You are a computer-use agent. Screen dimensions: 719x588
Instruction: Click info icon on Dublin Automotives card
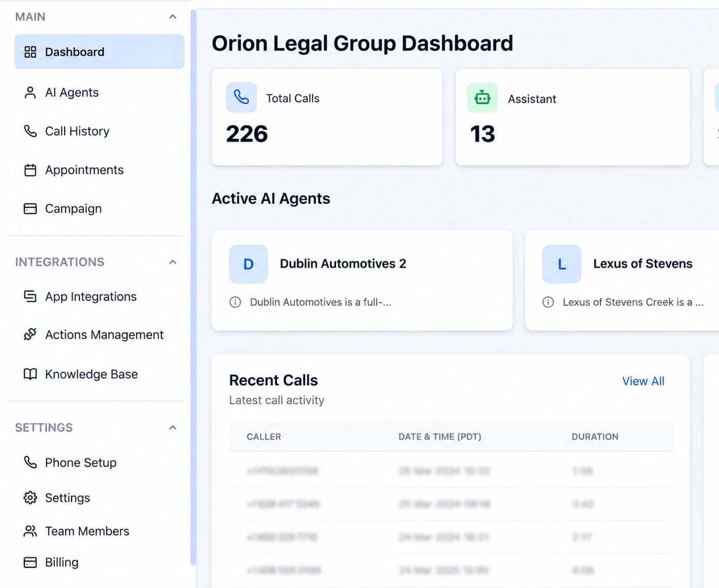coord(235,302)
